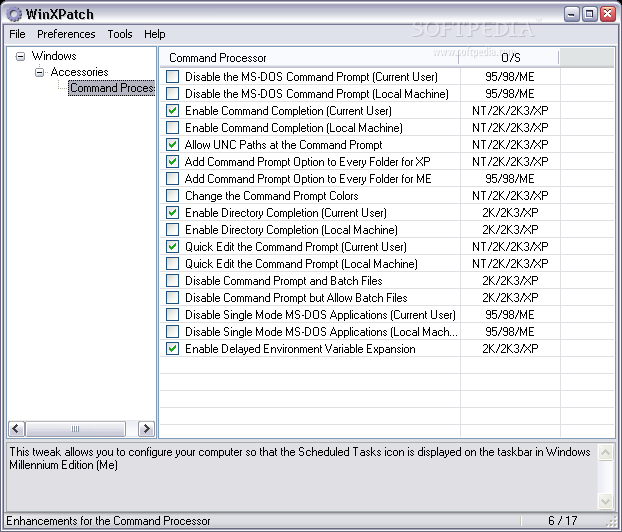Uncheck Allow UNC Paths at the Command Prompt
The height and width of the screenshot is (532, 622).
point(173,145)
